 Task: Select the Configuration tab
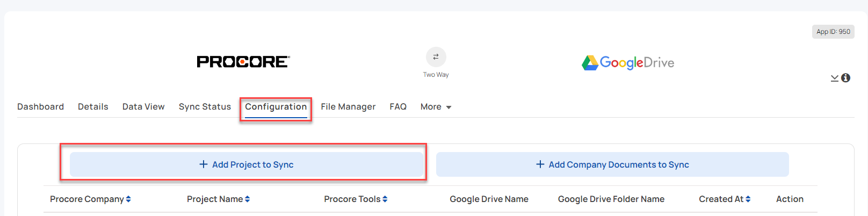pyautogui.click(x=276, y=107)
